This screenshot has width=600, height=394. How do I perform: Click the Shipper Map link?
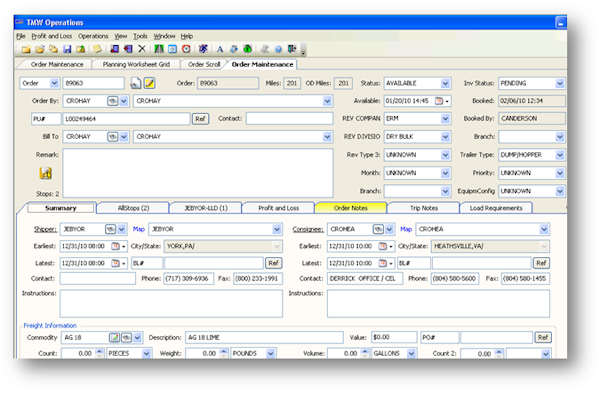[x=139, y=229]
